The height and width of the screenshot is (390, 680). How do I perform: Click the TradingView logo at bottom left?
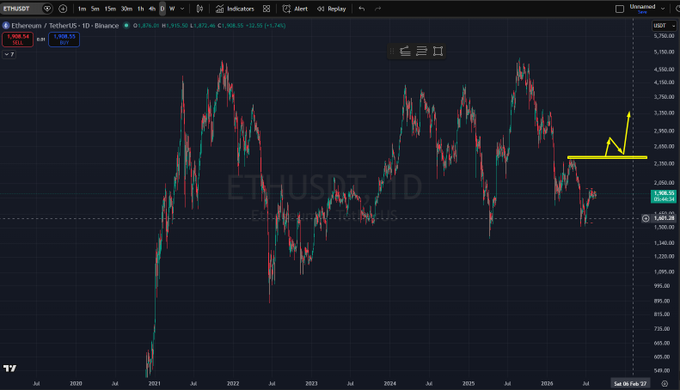[x=10, y=368]
